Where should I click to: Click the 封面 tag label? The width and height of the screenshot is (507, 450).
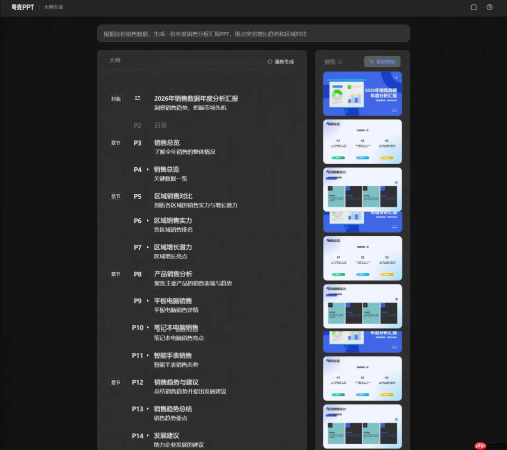tap(116, 99)
